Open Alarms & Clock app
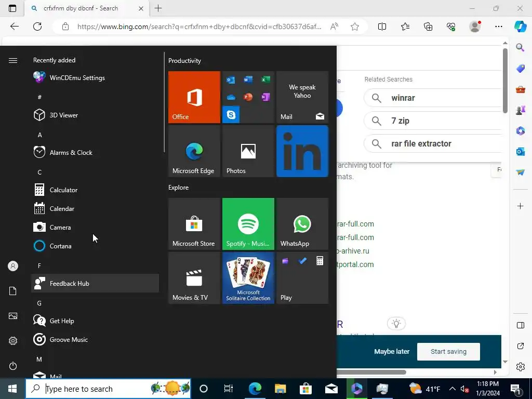 pos(95,153)
